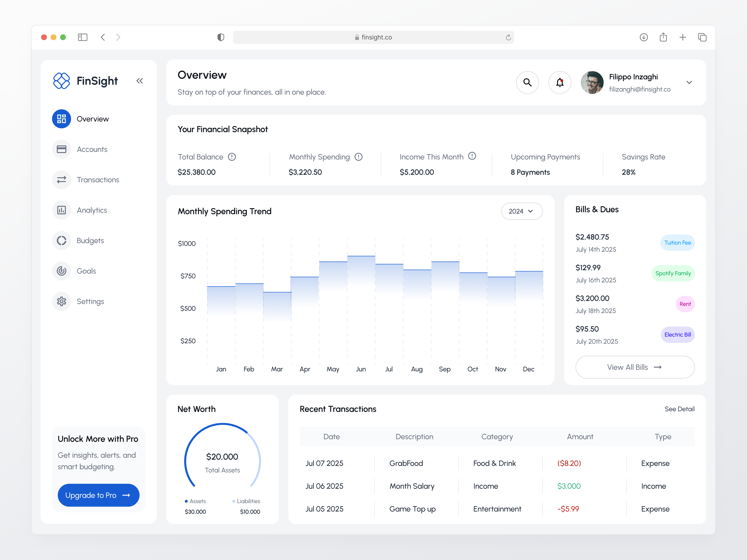This screenshot has width=747, height=560.
Task: Switch to the Settings section
Action: pos(61,301)
